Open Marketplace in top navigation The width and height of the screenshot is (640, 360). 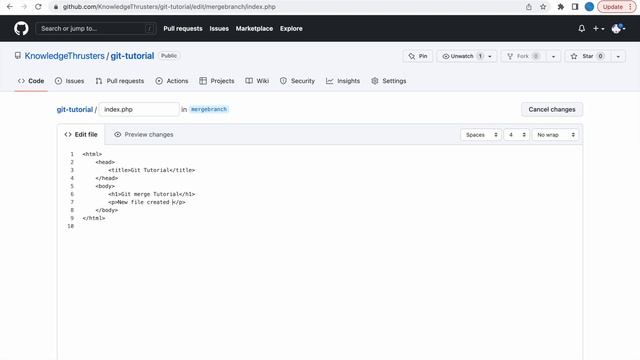(x=254, y=29)
